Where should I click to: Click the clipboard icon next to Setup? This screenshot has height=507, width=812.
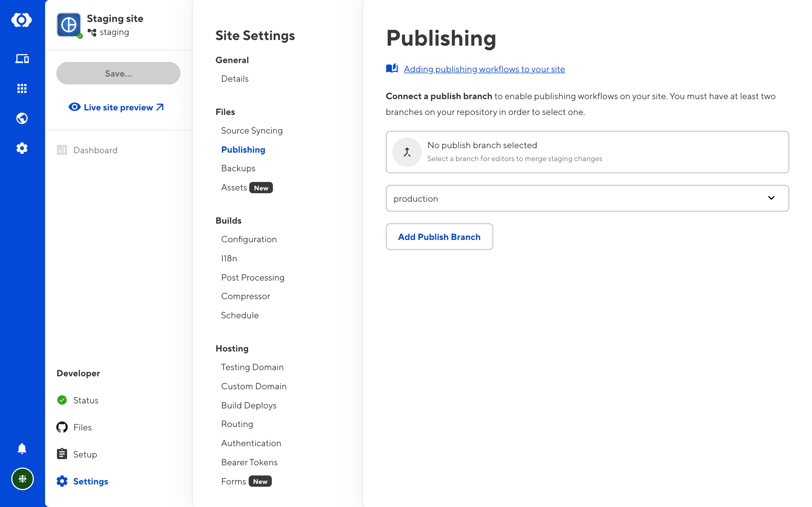pyautogui.click(x=62, y=454)
